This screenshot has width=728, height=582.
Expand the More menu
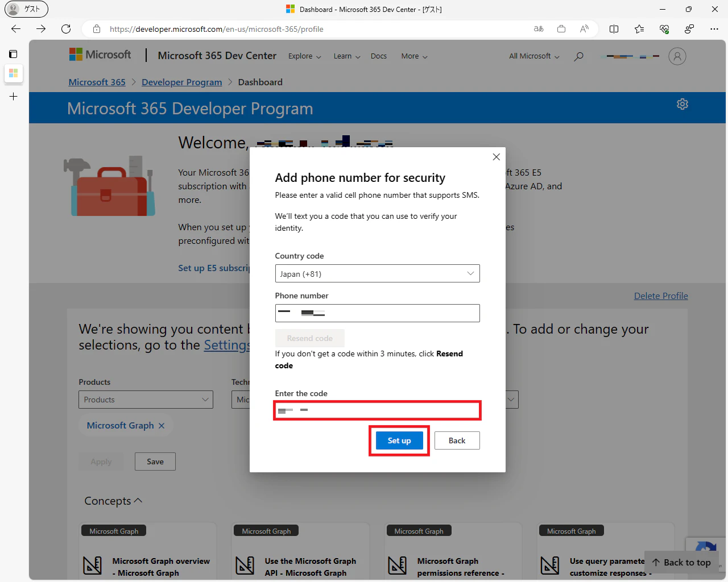click(414, 56)
